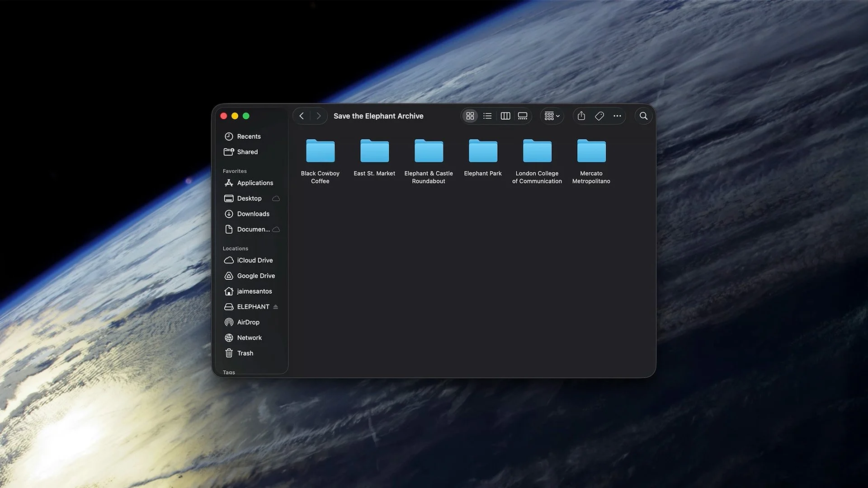Click the Edit Tags icon

[x=599, y=116]
